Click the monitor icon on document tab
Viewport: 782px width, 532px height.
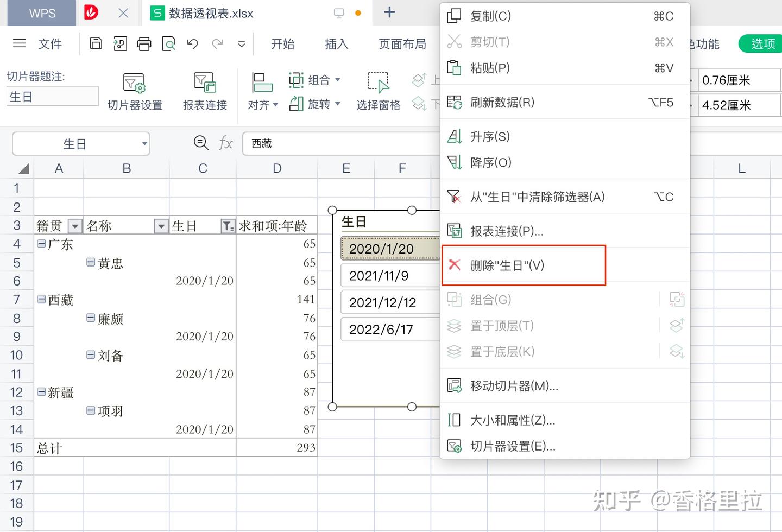tap(339, 14)
